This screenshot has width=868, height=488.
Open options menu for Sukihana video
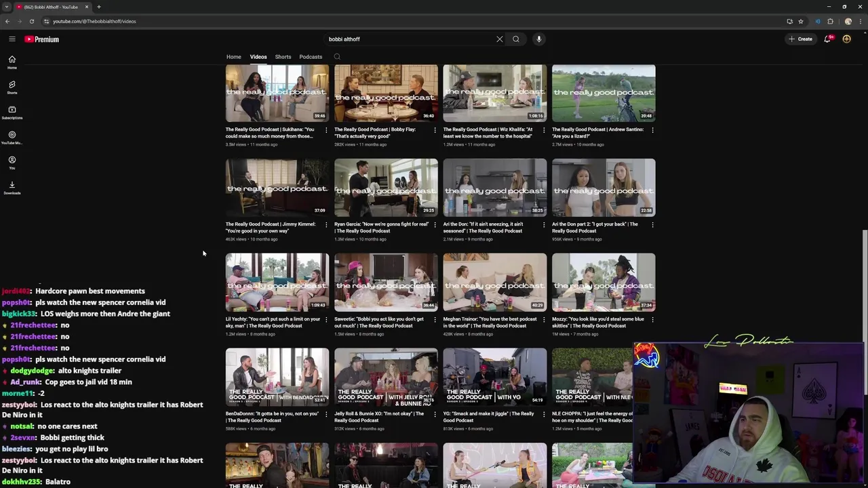[x=326, y=129]
